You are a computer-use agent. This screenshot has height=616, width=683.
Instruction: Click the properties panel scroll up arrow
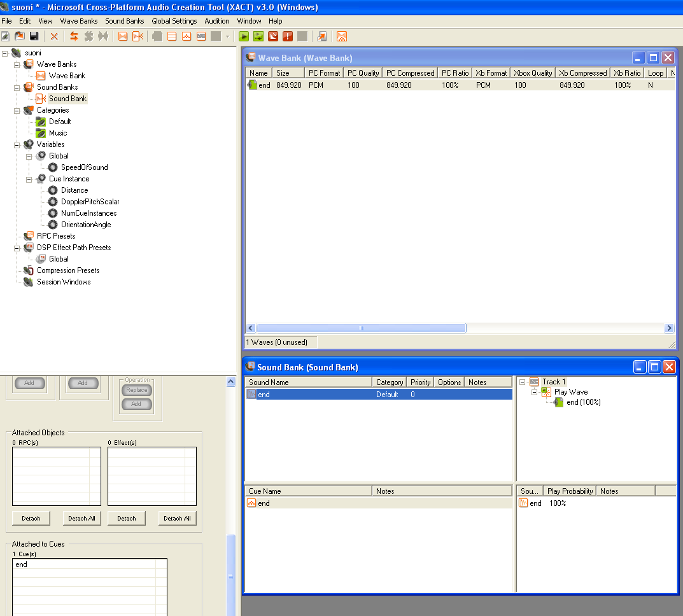(x=231, y=381)
